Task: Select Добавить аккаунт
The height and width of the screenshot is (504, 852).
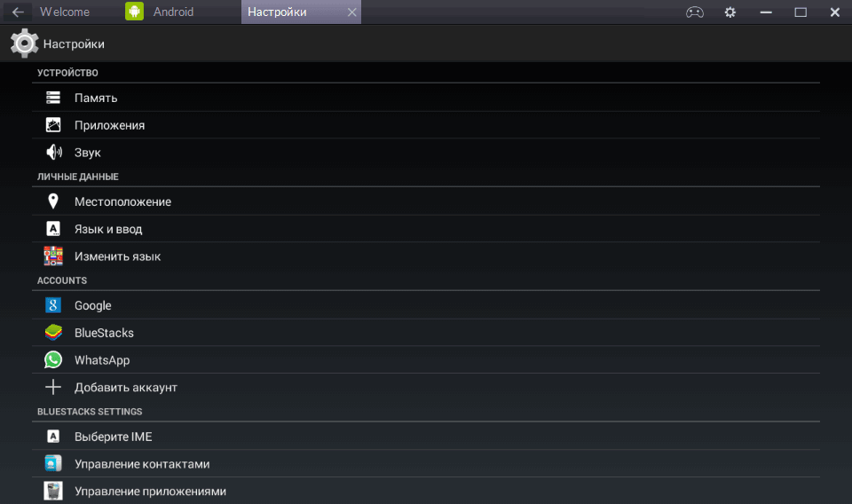Action: coord(425,387)
